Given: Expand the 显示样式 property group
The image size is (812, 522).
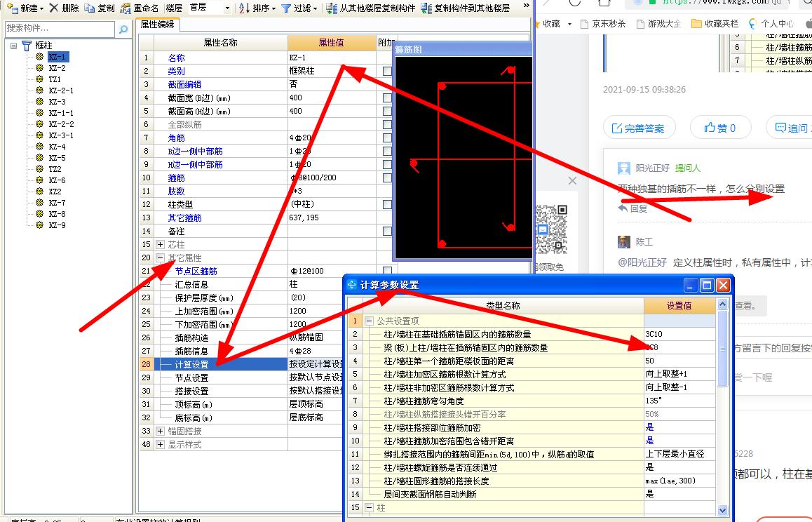Looking at the screenshot, I should 160,444.
